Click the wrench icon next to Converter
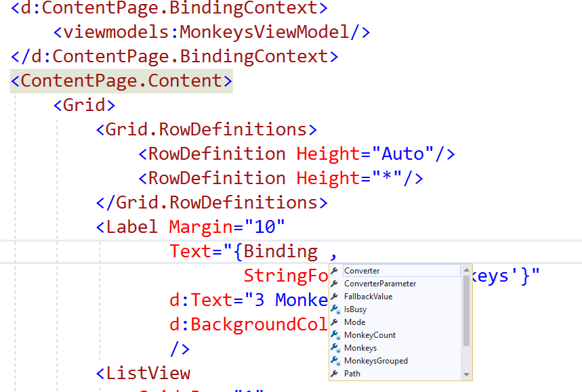582x392 pixels. tap(334, 270)
